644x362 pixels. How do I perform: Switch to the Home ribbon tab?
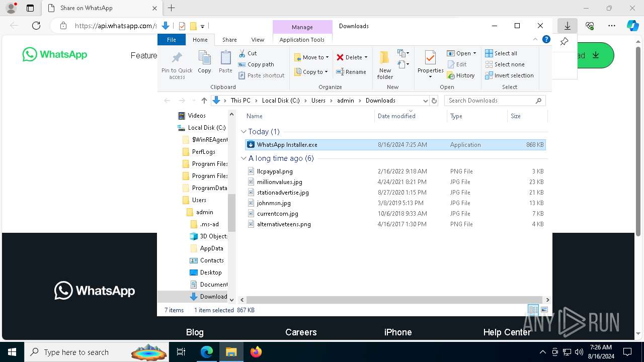tap(200, 40)
